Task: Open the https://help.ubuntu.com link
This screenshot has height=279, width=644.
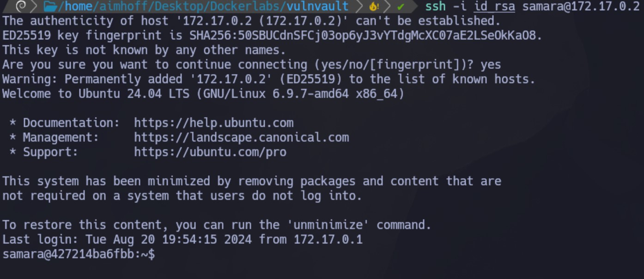Action: coord(213,123)
